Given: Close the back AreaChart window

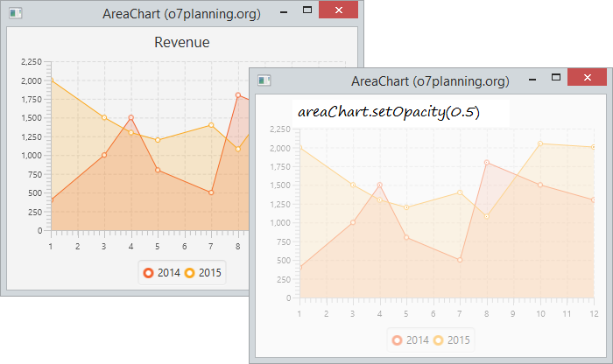Looking at the screenshot, I should click(339, 10).
